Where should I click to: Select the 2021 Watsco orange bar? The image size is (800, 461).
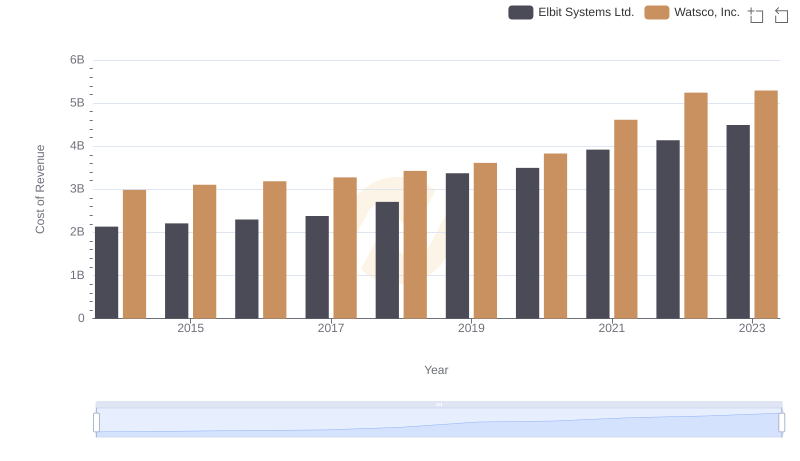tap(626, 219)
